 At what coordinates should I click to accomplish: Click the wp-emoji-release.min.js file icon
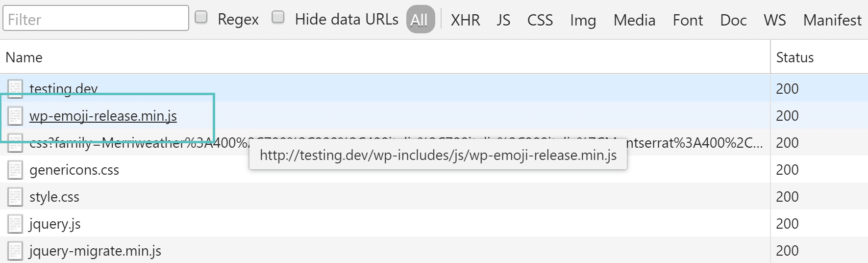coord(15,116)
